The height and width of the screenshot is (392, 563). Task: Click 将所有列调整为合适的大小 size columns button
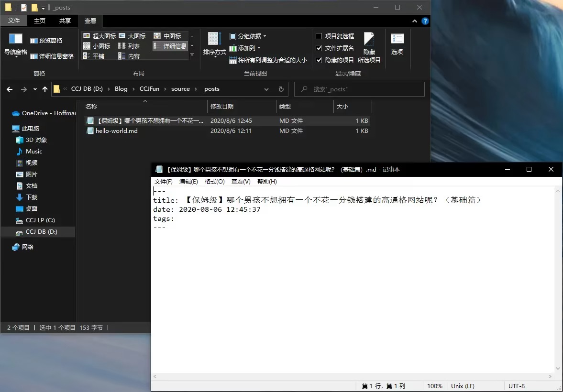pyautogui.click(x=268, y=60)
